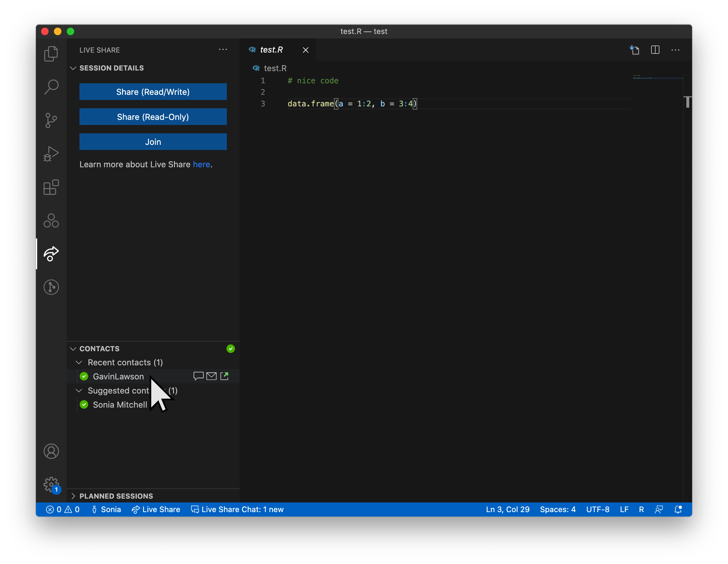Place cursor in the data.frame code line

(x=352, y=104)
